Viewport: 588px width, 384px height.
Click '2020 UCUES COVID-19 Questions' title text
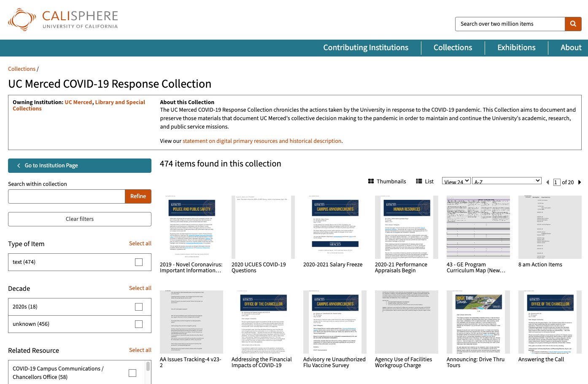click(x=259, y=268)
